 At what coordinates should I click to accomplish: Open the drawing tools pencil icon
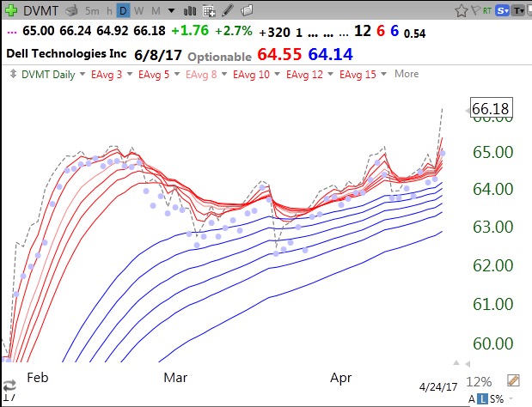point(228,10)
